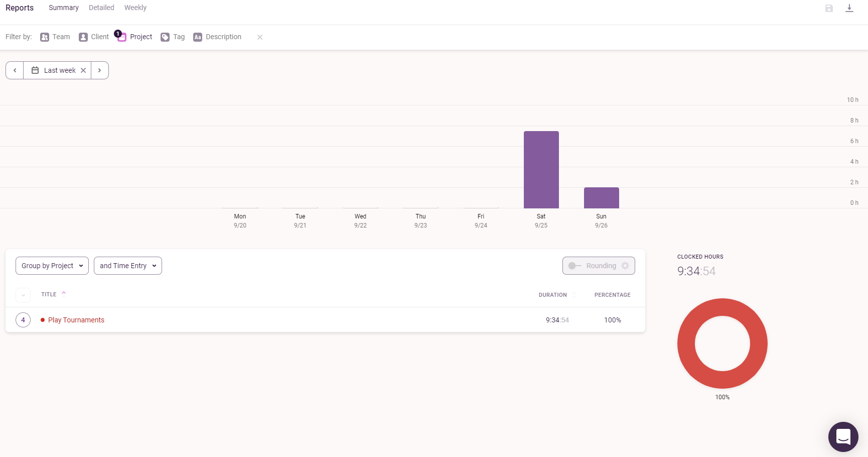Click the Play Tournaments project link
This screenshot has height=457, width=868.
point(76,320)
